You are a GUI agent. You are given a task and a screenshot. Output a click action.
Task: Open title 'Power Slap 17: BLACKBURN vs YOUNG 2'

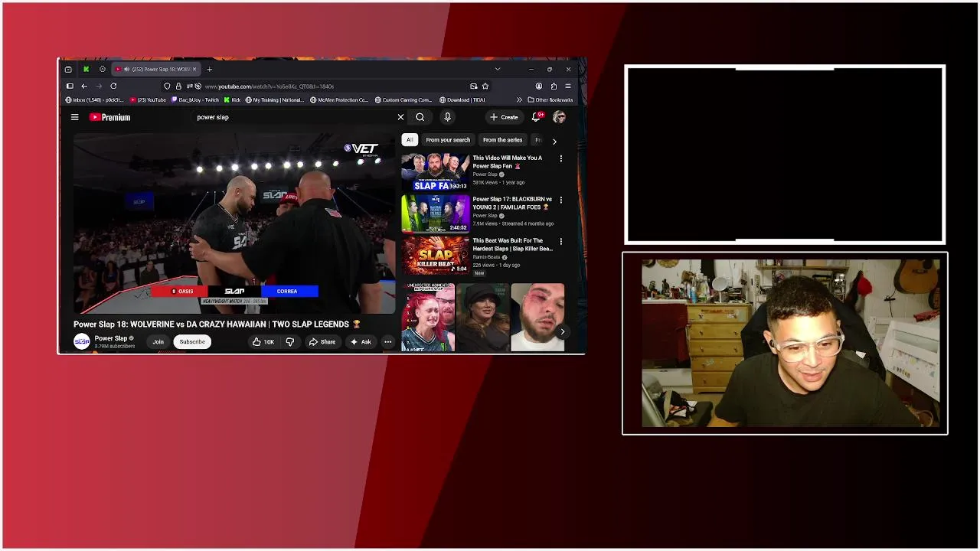512,203
